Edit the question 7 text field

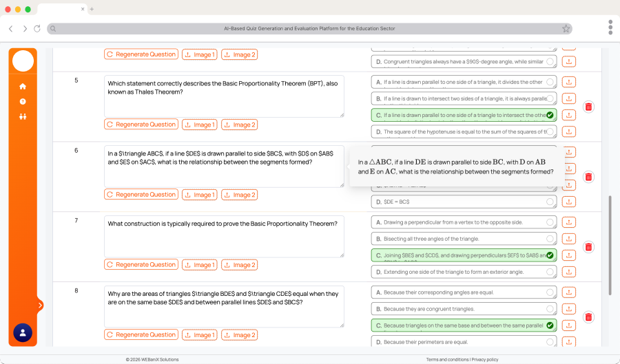coord(224,236)
